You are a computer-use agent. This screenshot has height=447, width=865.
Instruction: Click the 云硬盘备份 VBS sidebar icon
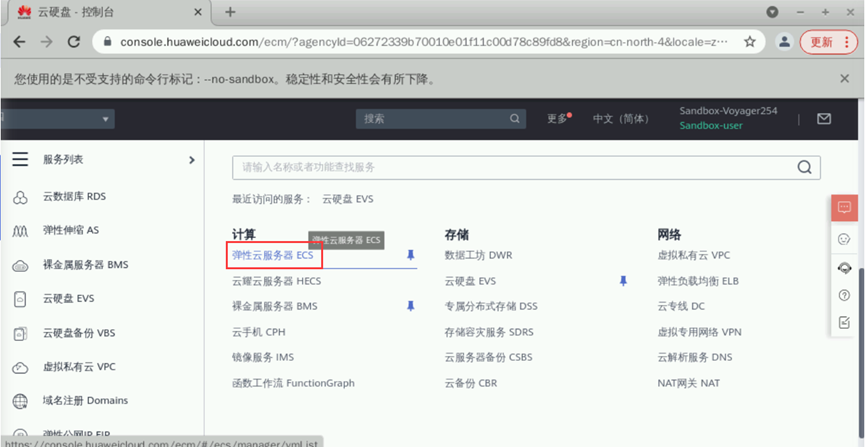(x=20, y=333)
